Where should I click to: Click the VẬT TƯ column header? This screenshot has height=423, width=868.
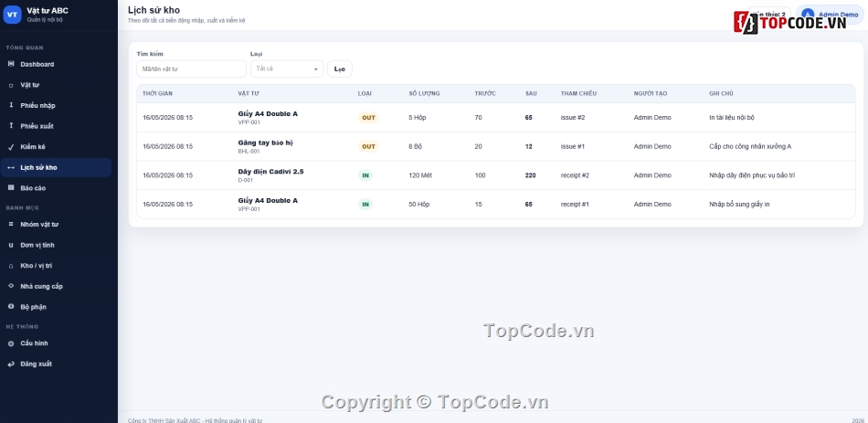[x=247, y=93]
